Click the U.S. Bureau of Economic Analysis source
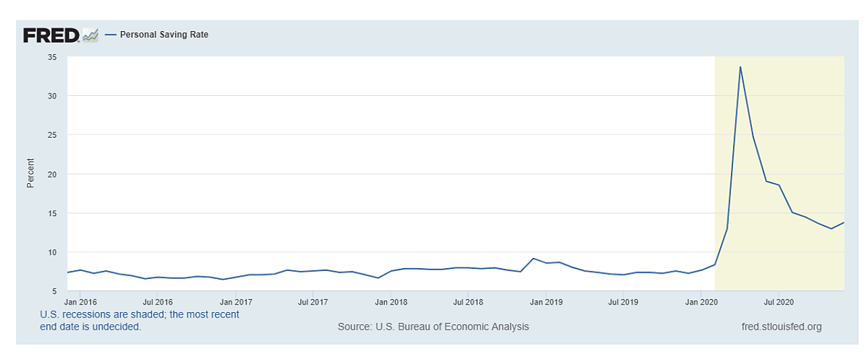This screenshot has width=868, height=358. 433,327
